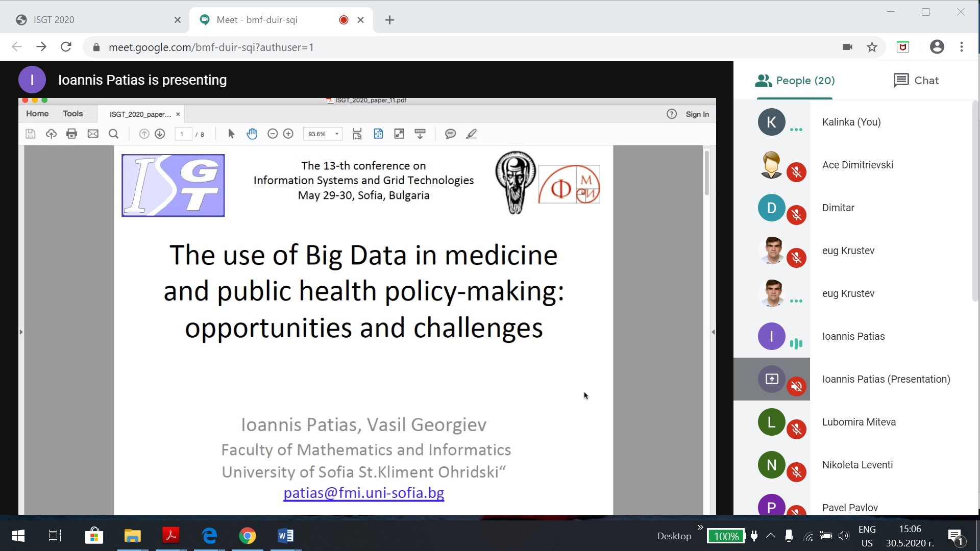Viewport: 980px width, 551px height.
Task: Select the ISGT_2020_paper document tab
Action: tap(140, 114)
